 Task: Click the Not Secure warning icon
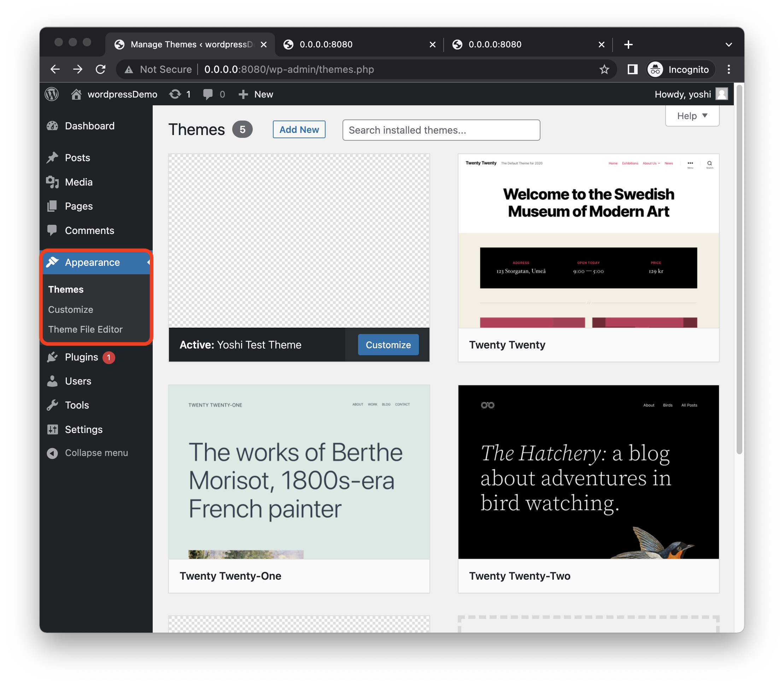[129, 69]
